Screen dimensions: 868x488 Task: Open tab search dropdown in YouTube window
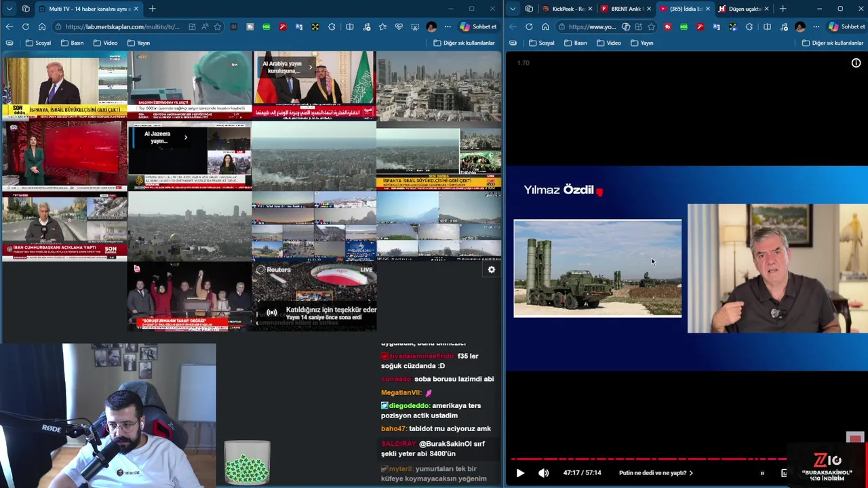point(513,9)
